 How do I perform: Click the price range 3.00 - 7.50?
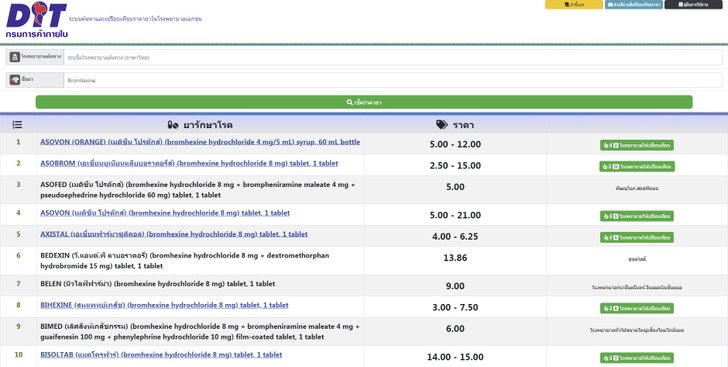pos(455,308)
